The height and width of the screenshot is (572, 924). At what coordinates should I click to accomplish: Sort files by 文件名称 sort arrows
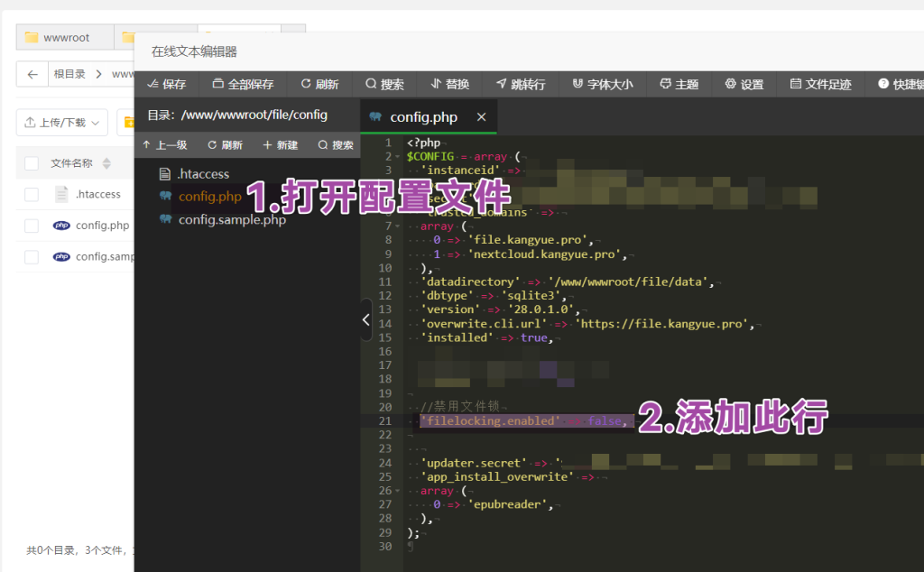106,163
